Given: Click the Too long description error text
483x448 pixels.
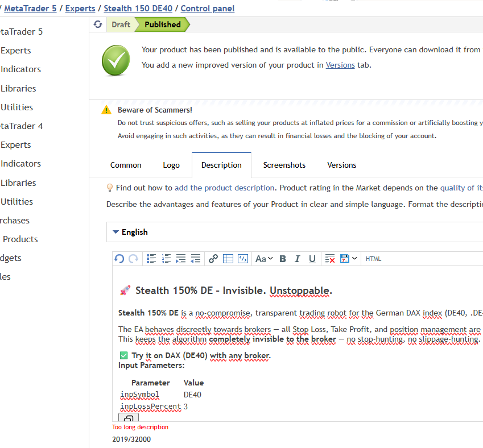Looking at the screenshot, I should pos(140,427).
